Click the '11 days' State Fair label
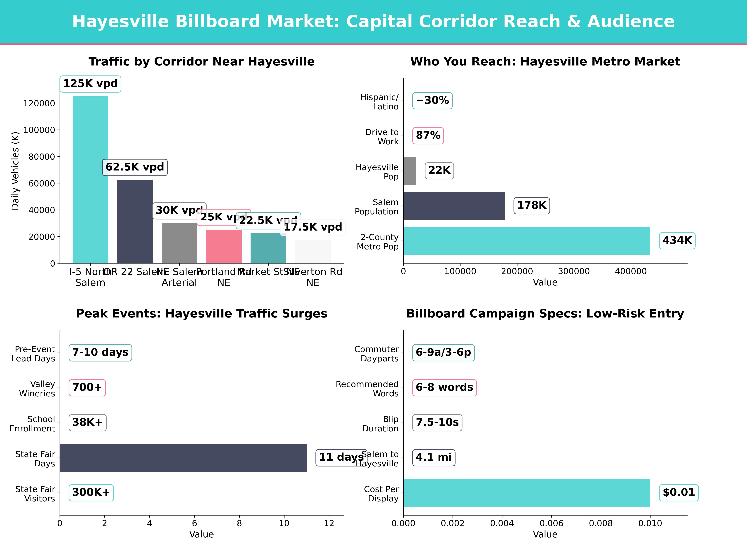Screen dimensions: 747x560 [x=341, y=458]
